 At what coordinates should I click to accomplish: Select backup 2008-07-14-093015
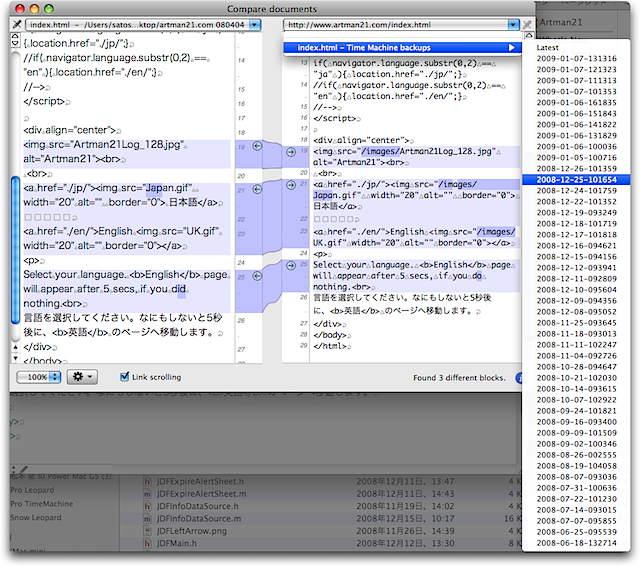tap(576, 510)
